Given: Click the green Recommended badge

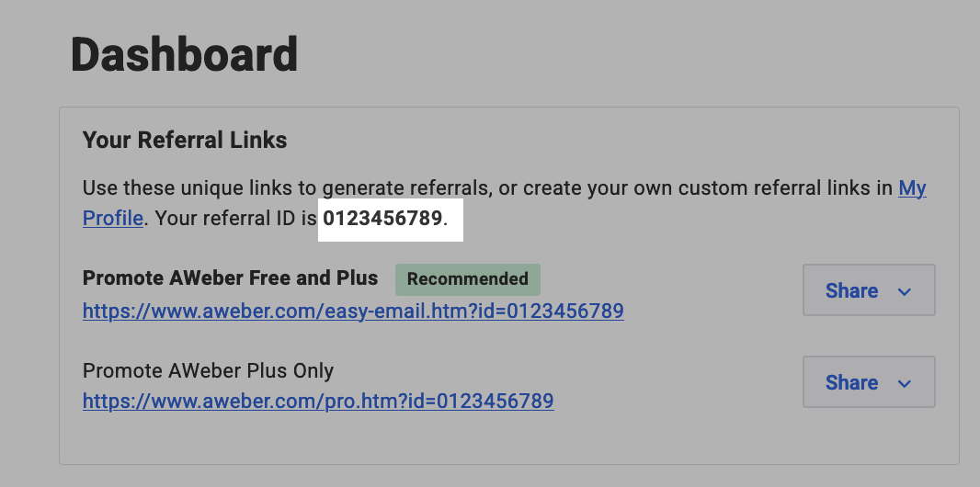Looking at the screenshot, I should (467, 279).
